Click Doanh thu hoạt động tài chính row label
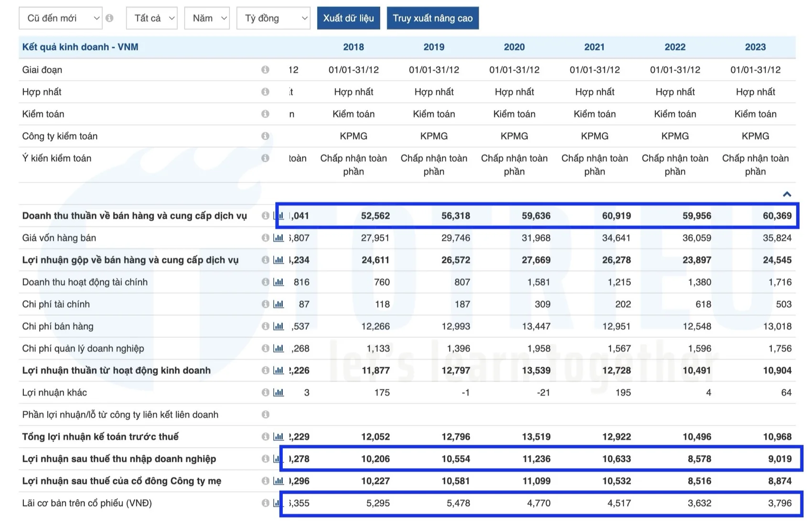 [85, 282]
